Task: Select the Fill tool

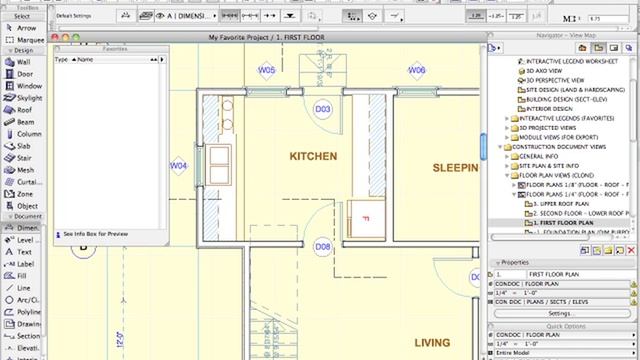Action: pos(23,276)
